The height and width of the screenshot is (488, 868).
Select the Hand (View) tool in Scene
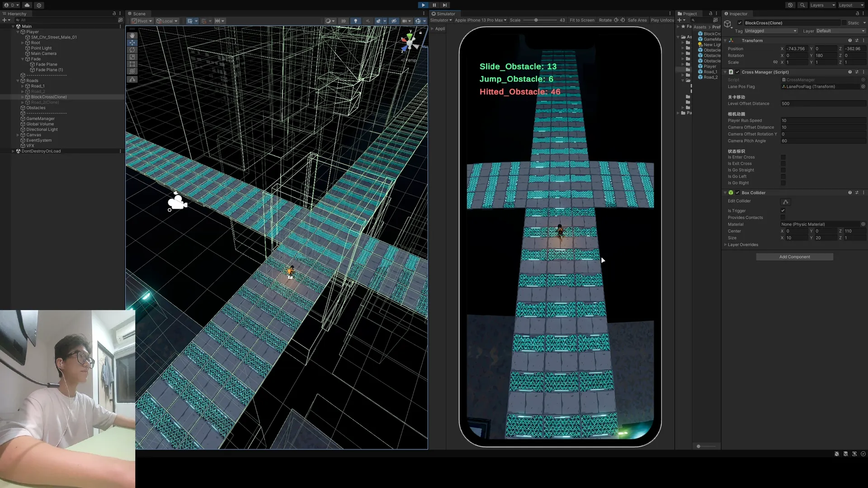click(132, 35)
